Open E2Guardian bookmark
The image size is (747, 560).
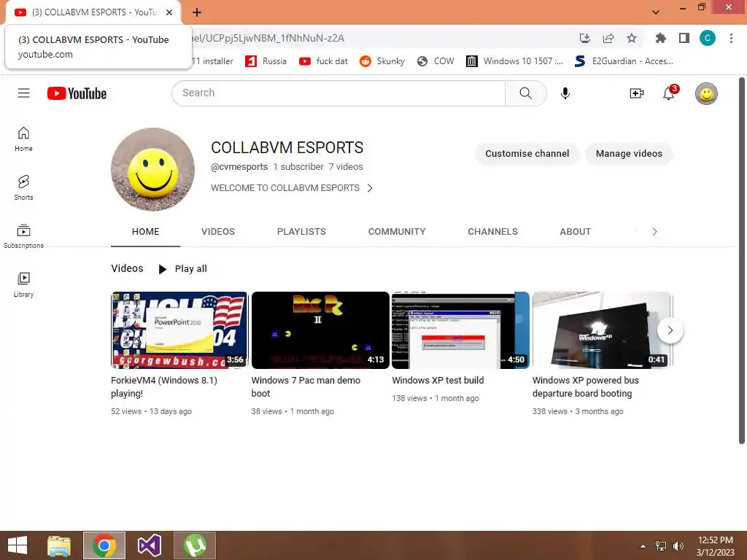(x=624, y=61)
